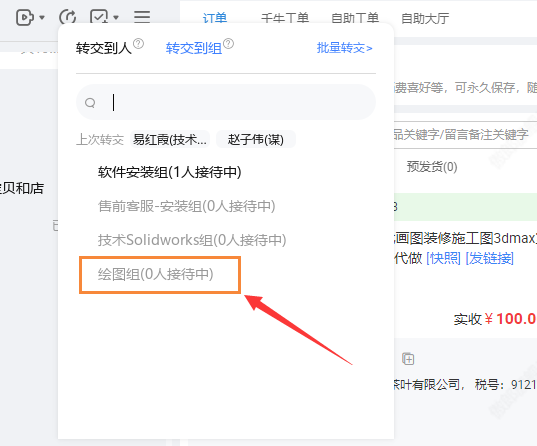Click the transfer conversation circular arrow icon
This screenshot has width=537, height=446.
(67, 17)
